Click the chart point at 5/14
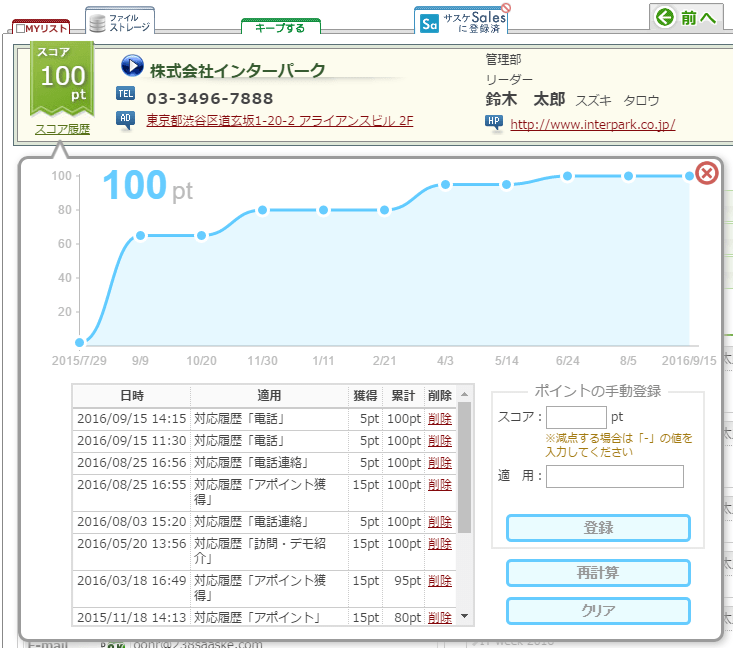The image size is (733, 648). (x=506, y=185)
